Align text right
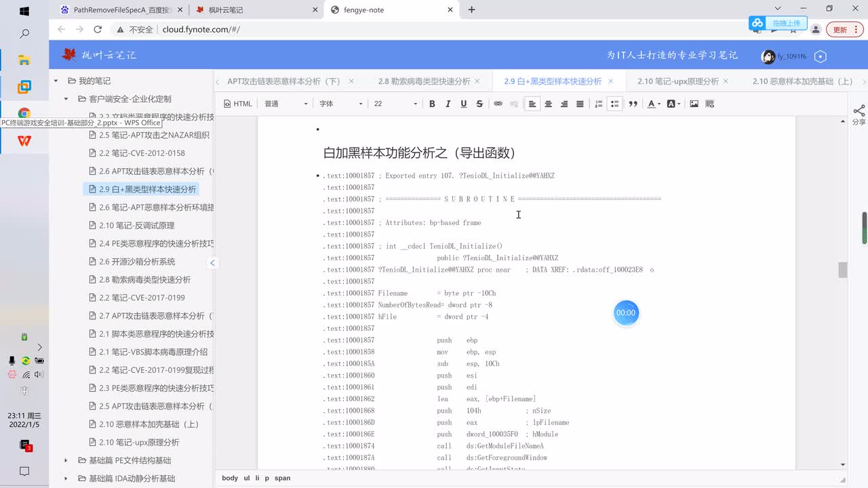Screen dimensions: 868x488 pos(564,104)
